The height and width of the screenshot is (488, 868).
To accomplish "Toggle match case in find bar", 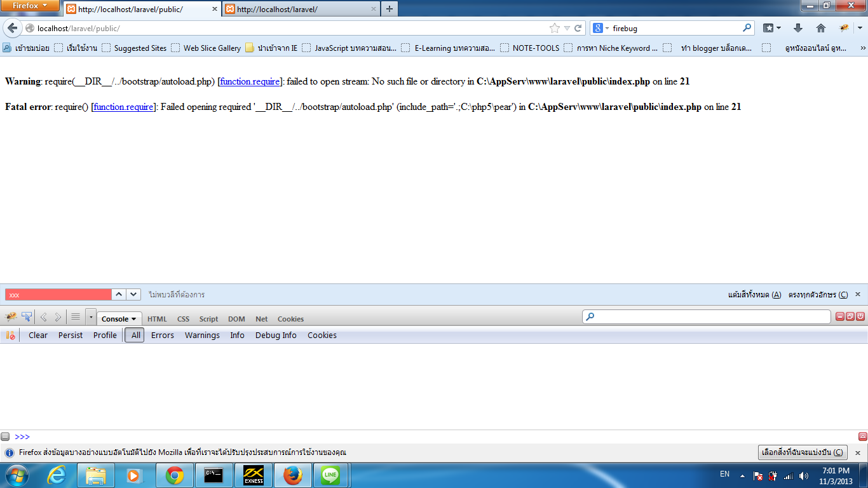I will [818, 295].
